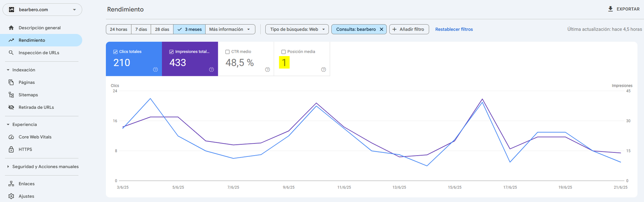Click the chart date label 11/6/25
The height and width of the screenshot is (202, 644).
pyautogui.click(x=344, y=187)
